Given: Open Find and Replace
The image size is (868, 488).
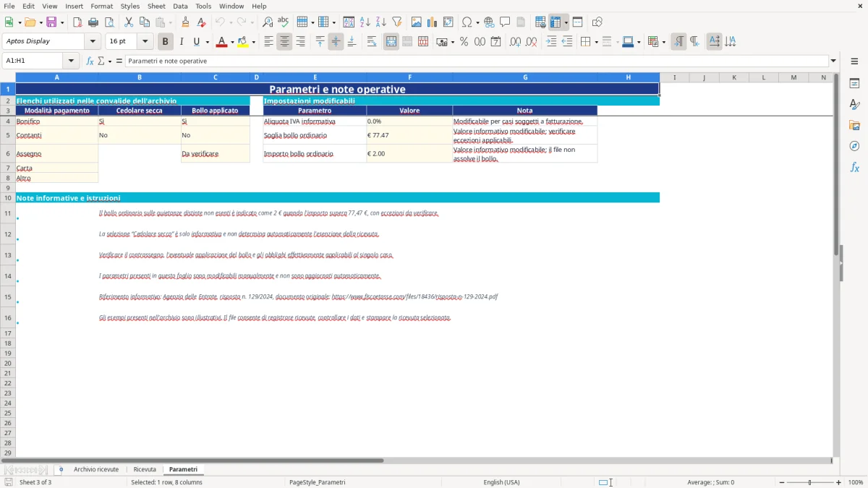Looking at the screenshot, I should point(268,22).
